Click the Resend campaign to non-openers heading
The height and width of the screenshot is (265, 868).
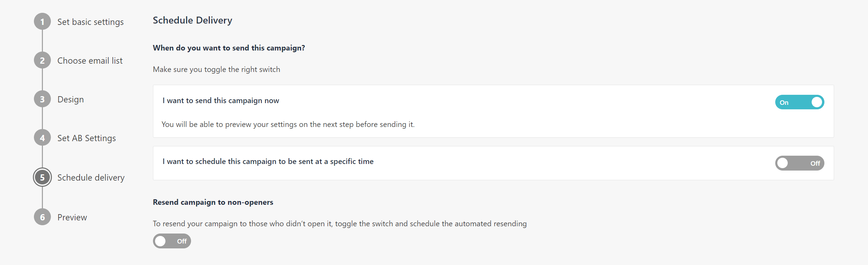pos(213,202)
